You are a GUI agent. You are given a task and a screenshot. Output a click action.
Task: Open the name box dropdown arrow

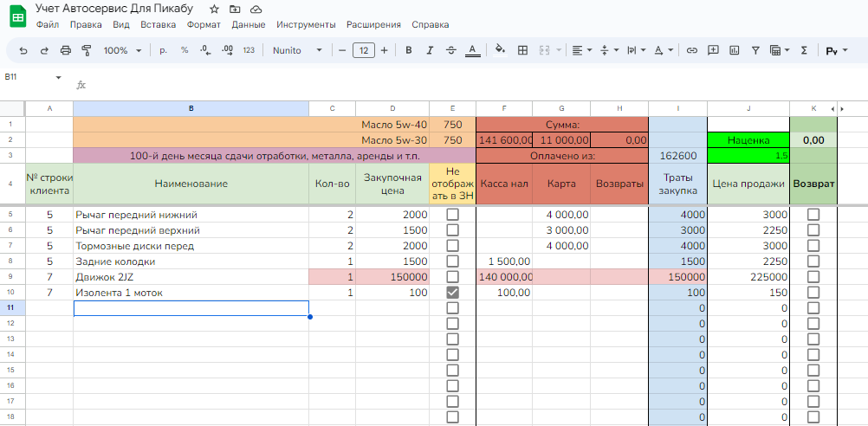[x=59, y=77]
